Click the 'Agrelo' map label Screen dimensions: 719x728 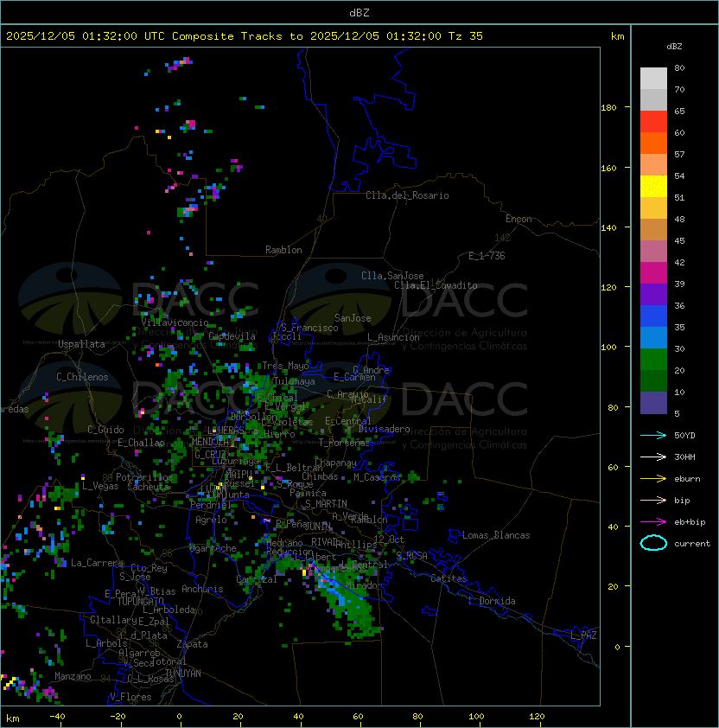click(x=211, y=520)
